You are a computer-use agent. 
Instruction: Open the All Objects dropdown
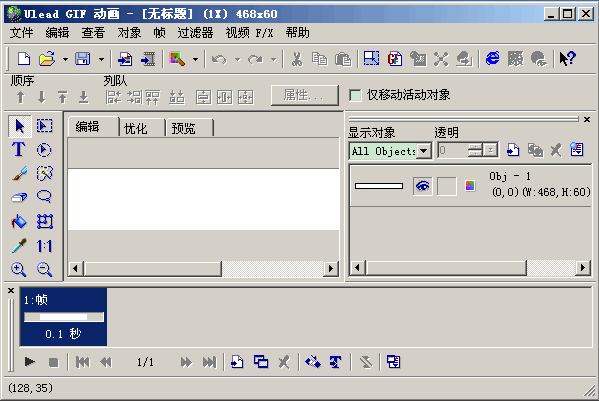(423, 151)
